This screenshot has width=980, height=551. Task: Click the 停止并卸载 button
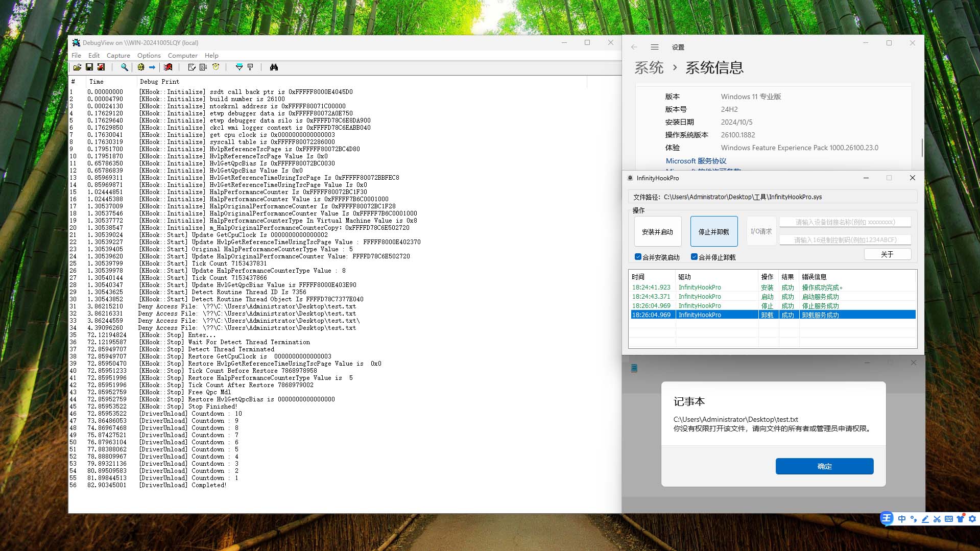coord(714,231)
